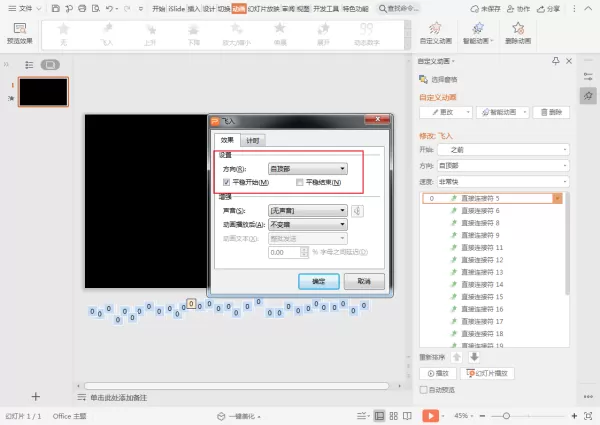Switch to slide sorter view in status bar
Screen dimensions: 600x425
click(x=393, y=416)
